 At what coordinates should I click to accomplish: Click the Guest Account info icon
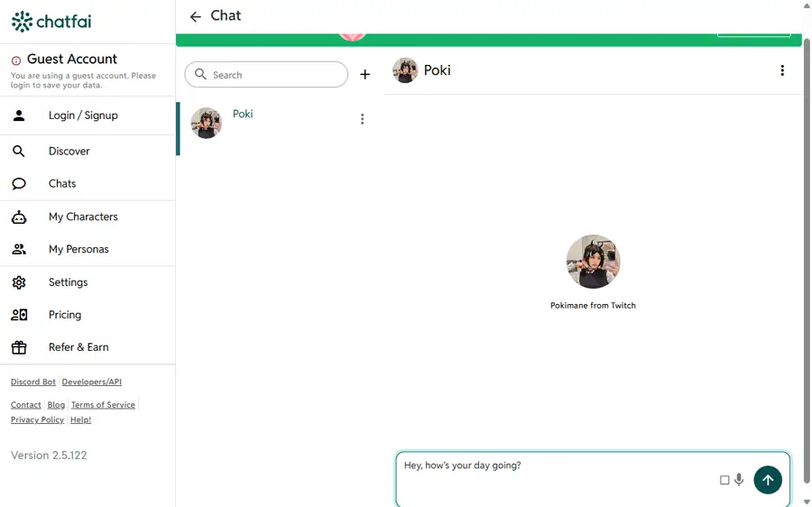(x=16, y=60)
